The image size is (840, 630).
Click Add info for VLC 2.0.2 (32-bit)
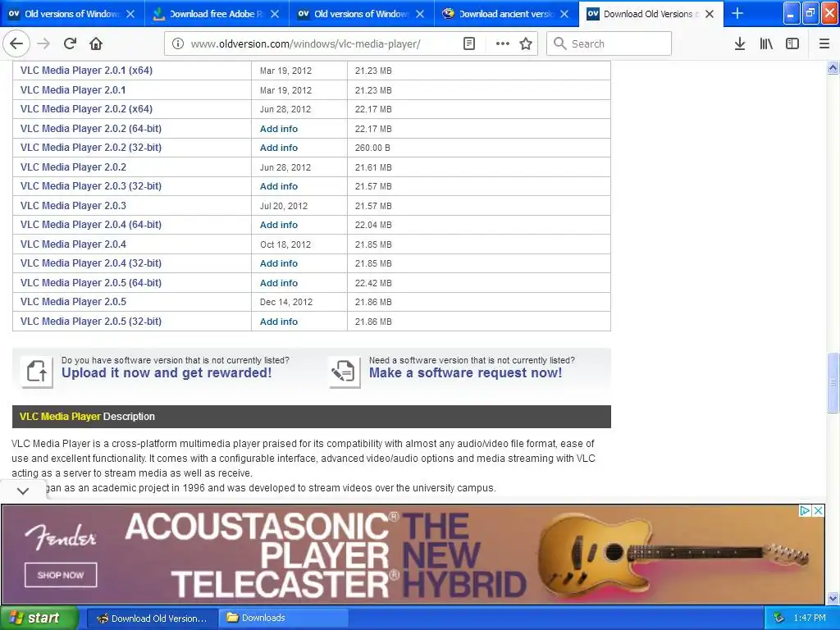tap(279, 148)
